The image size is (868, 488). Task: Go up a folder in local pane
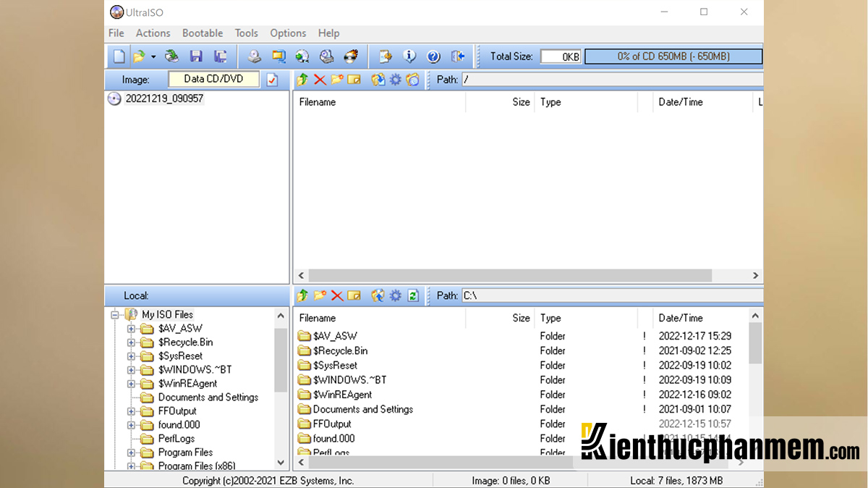pos(303,295)
